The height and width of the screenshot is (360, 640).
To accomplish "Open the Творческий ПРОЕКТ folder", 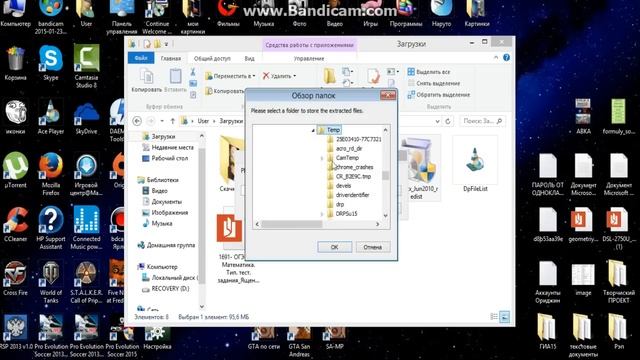I will (618, 282).
